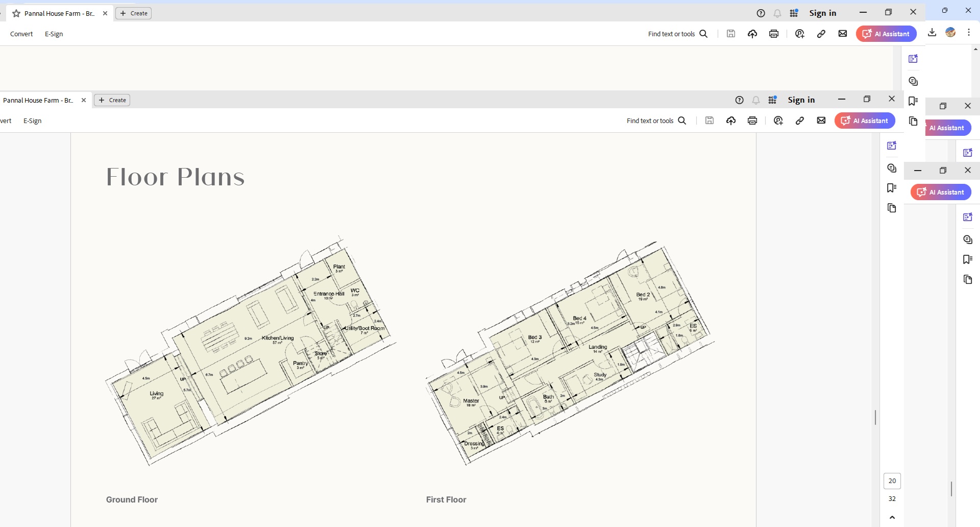Click the 'Master' bedroom label on first floor

[x=471, y=401]
